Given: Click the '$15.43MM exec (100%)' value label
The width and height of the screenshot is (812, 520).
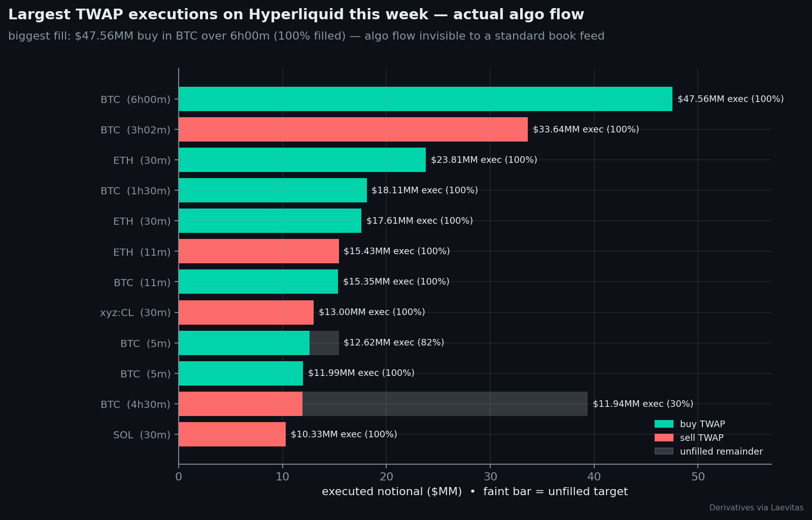Looking at the screenshot, I should click(397, 251).
